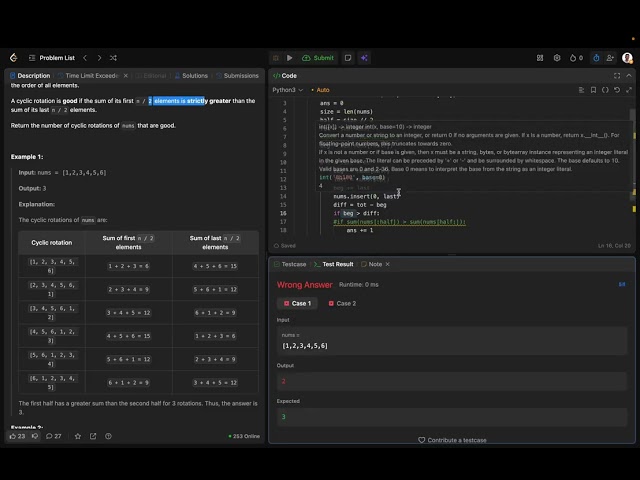Share the problem via share icon
This screenshot has width=640, height=480.
pos(93,436)
